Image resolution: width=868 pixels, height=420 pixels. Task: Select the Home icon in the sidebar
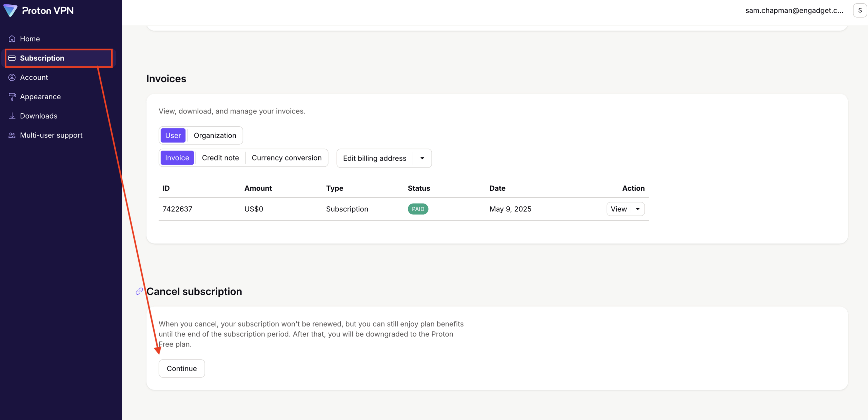12,39
